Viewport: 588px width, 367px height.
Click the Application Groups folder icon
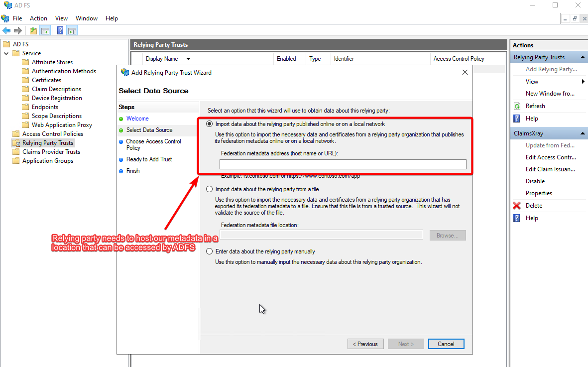pos(16,161)
